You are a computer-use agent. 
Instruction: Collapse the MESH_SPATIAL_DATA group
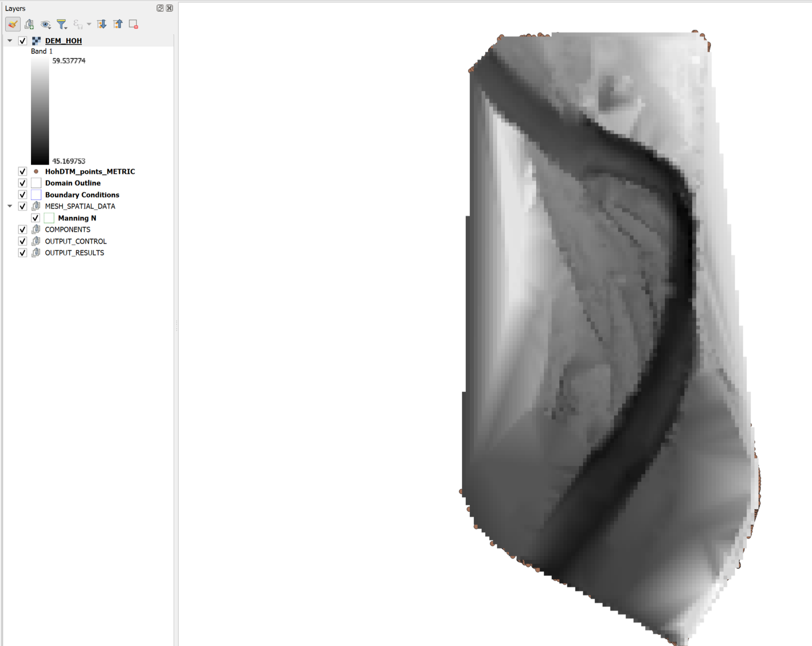(x=10, y=206)
